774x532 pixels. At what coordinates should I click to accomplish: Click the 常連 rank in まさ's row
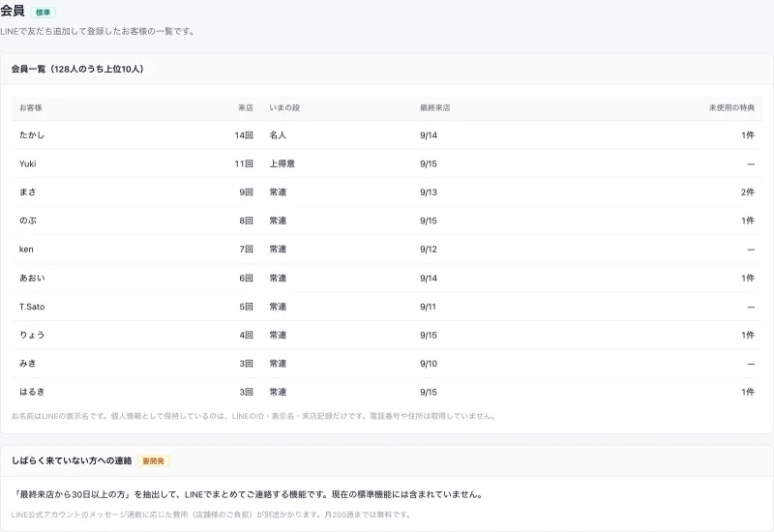point(278,192)
